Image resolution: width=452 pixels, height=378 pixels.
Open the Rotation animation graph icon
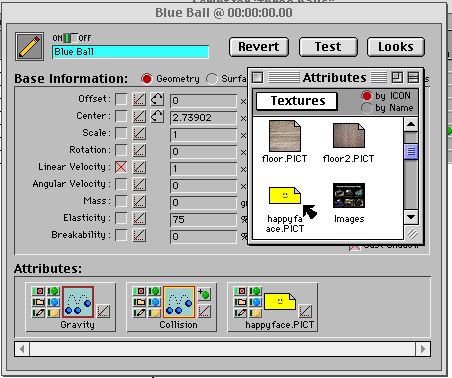point(139,150)
